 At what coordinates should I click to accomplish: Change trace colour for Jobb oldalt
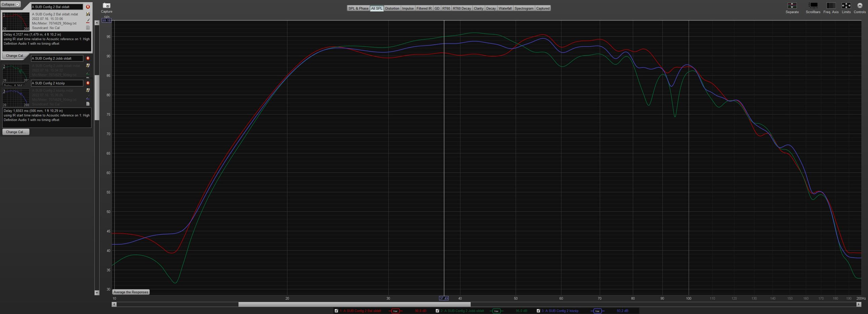(88, 73)
